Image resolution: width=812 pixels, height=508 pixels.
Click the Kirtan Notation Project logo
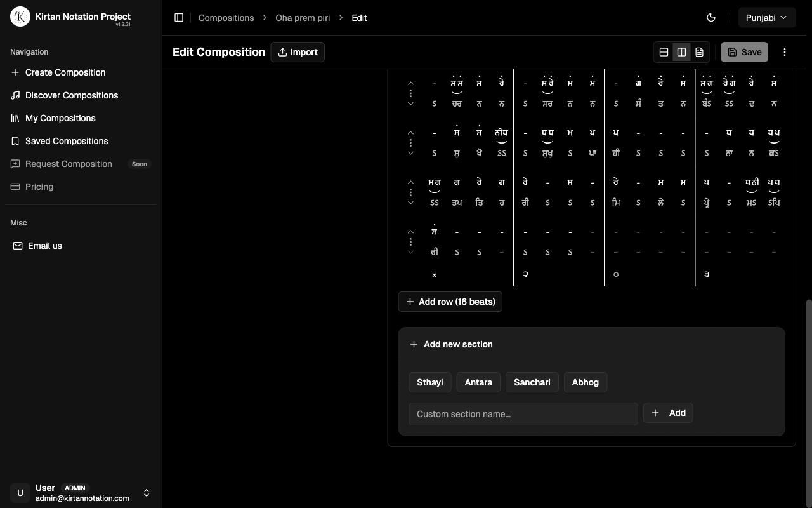(20, 17)
